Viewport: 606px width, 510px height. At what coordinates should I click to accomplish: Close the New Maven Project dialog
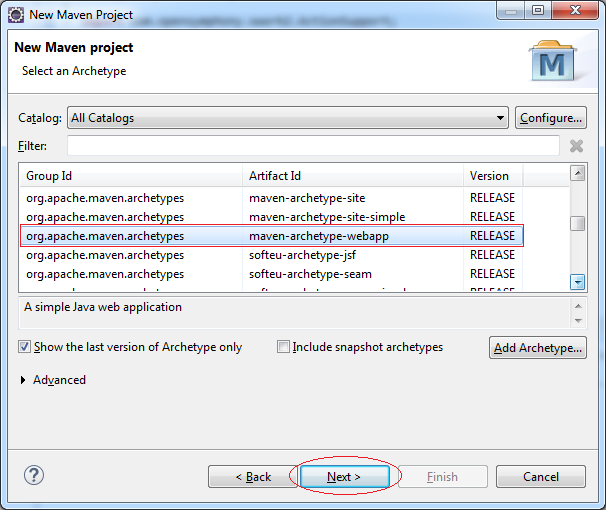[x=575, y=11]
